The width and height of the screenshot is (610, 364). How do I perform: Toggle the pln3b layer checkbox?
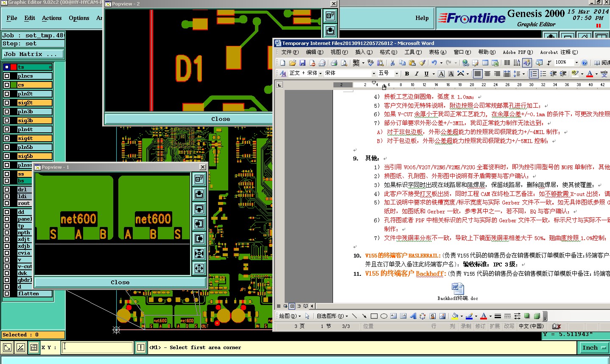(x=7, y=112)
